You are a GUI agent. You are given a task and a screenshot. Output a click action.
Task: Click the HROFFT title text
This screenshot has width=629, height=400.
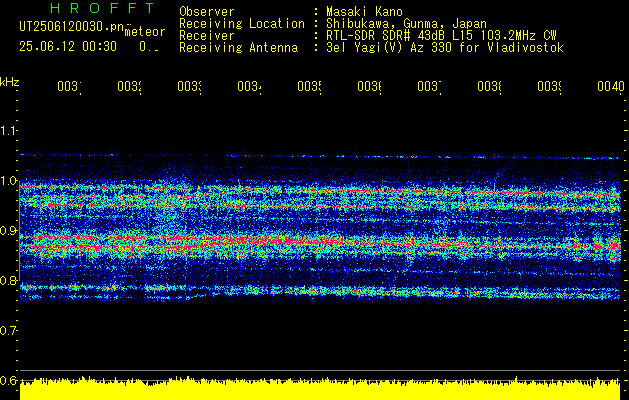[103, 8]
